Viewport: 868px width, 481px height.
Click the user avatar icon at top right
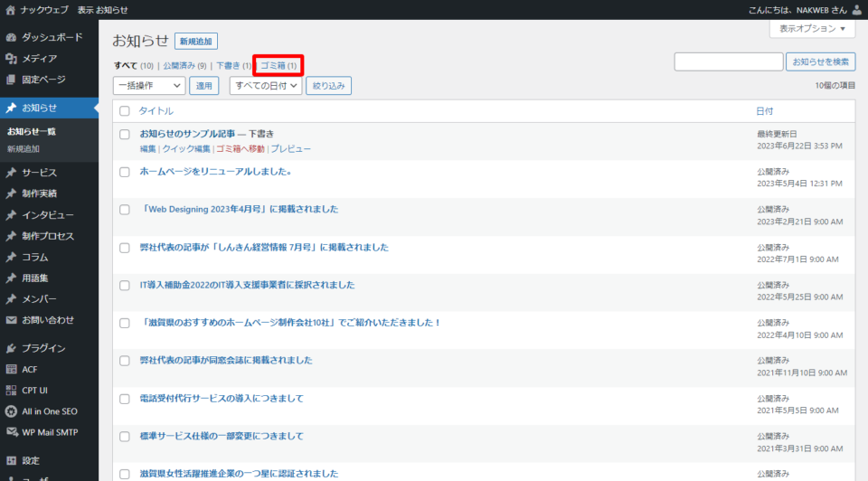tap(856, 10)
